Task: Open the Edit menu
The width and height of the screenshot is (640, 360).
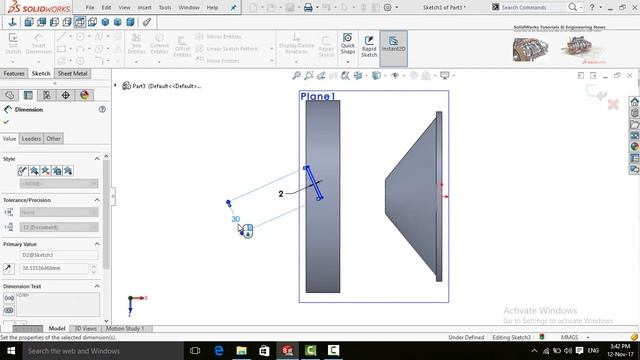Action: (107, 7)
